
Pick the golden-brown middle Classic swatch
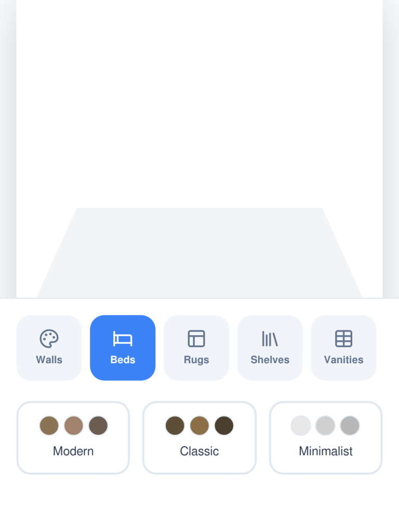point(199,425)
